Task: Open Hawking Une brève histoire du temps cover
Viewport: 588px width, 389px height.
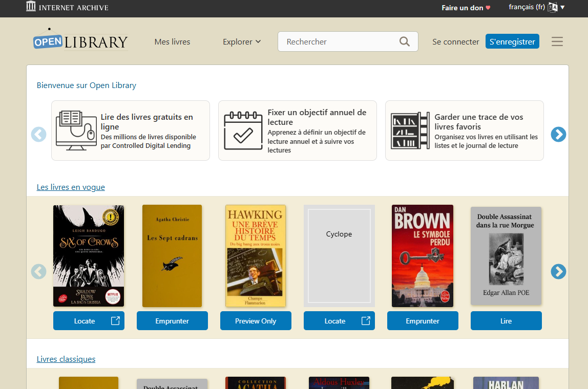Action: click(x=256, y=256)
